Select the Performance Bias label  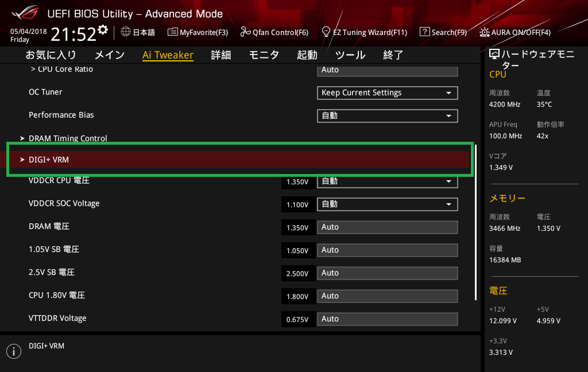tap(61, 115)
